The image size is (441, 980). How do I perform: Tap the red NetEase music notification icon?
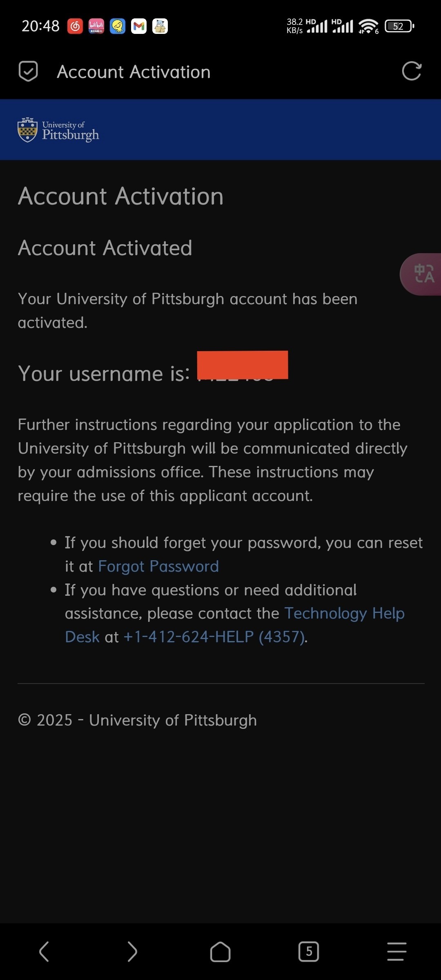[75, 26]
